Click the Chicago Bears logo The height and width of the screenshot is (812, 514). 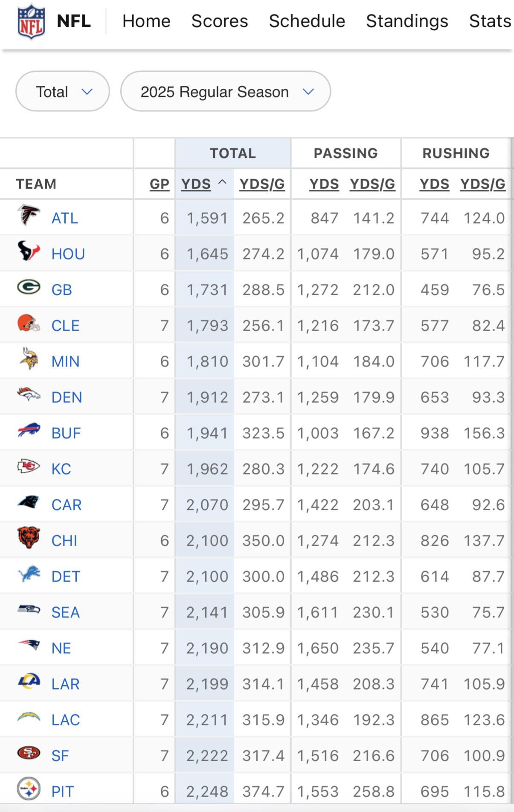point(29,538)
